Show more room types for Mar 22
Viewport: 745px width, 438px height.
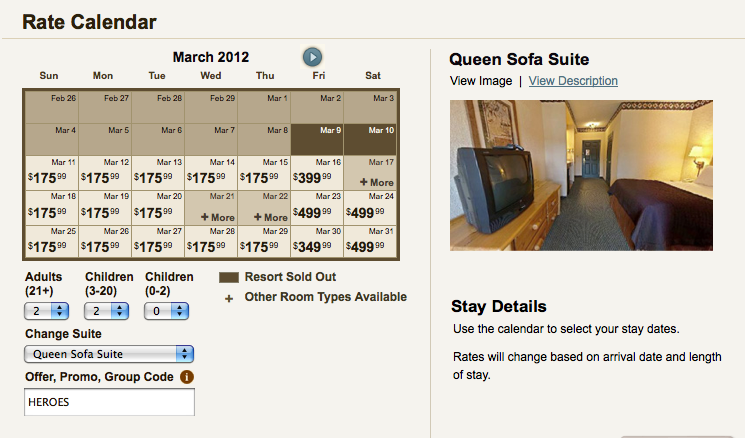[x=270, y=217]
